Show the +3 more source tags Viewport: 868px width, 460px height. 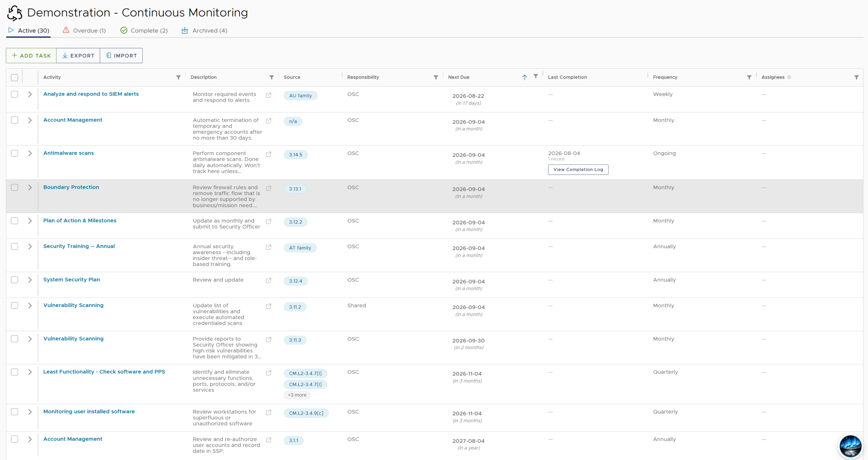(297, 395)
